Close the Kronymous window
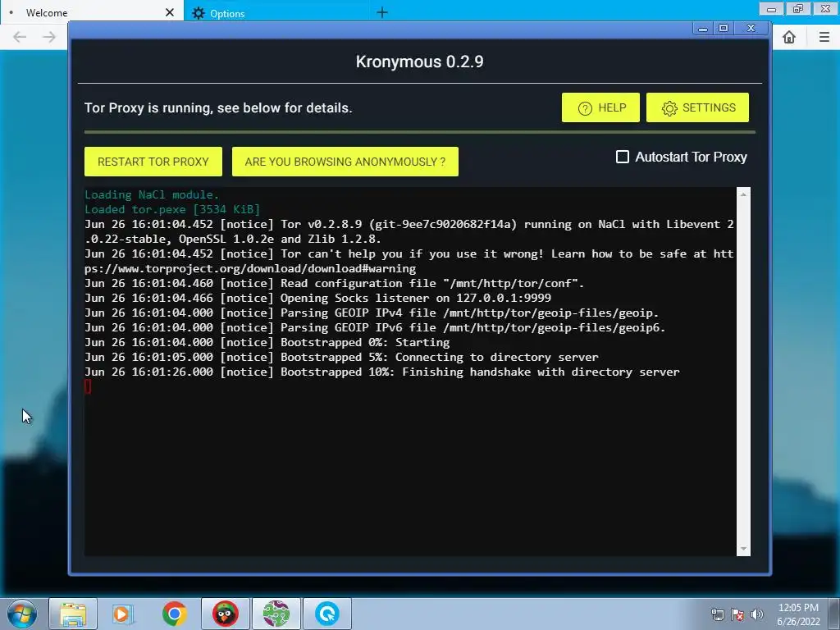Screen dimensions: 840x630 pyautogui.click(x=751, y=29)
